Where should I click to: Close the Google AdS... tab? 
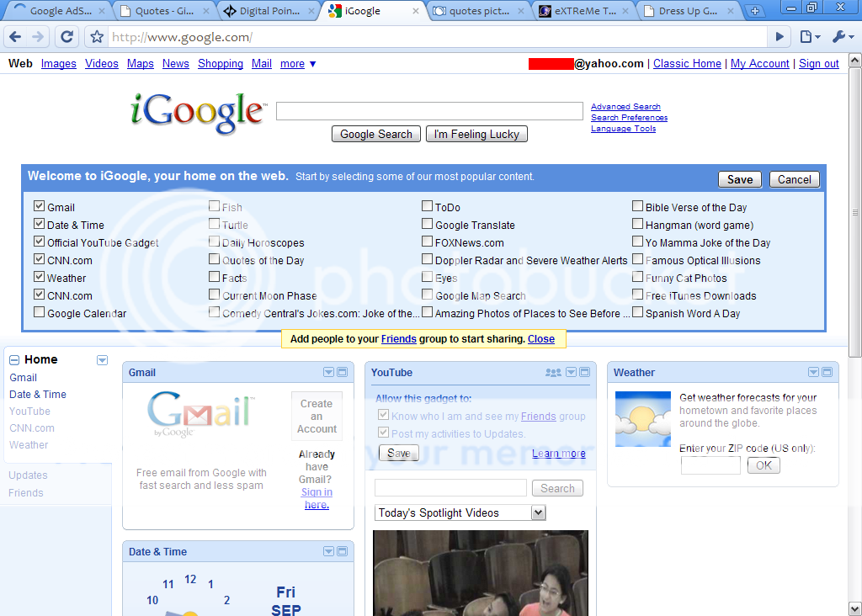102,11
